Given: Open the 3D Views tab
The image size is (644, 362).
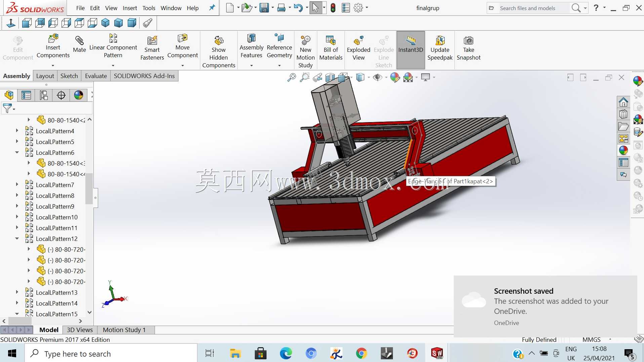Looking at the screenshot, I should [x=80, y=330].
